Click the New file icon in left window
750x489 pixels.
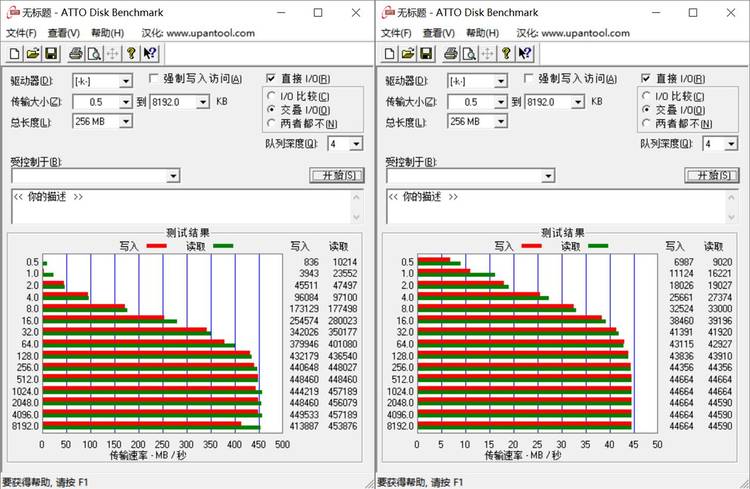(14, 53)
